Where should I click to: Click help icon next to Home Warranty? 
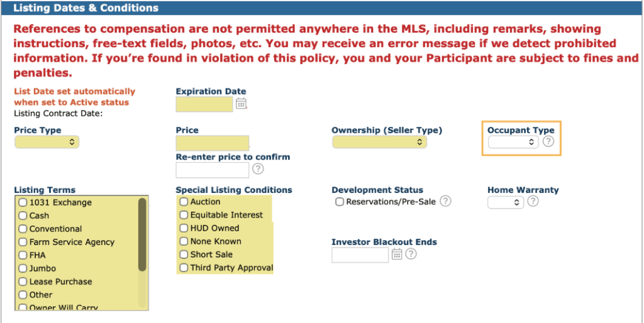[533, 201]
